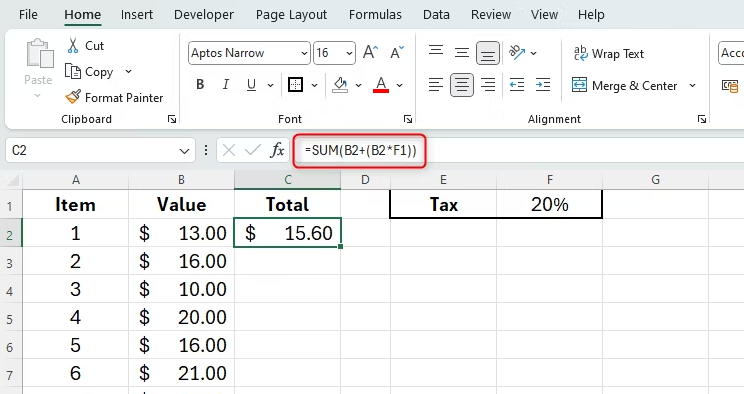Open Alignment settings dialog launcher

click(702, 119)
